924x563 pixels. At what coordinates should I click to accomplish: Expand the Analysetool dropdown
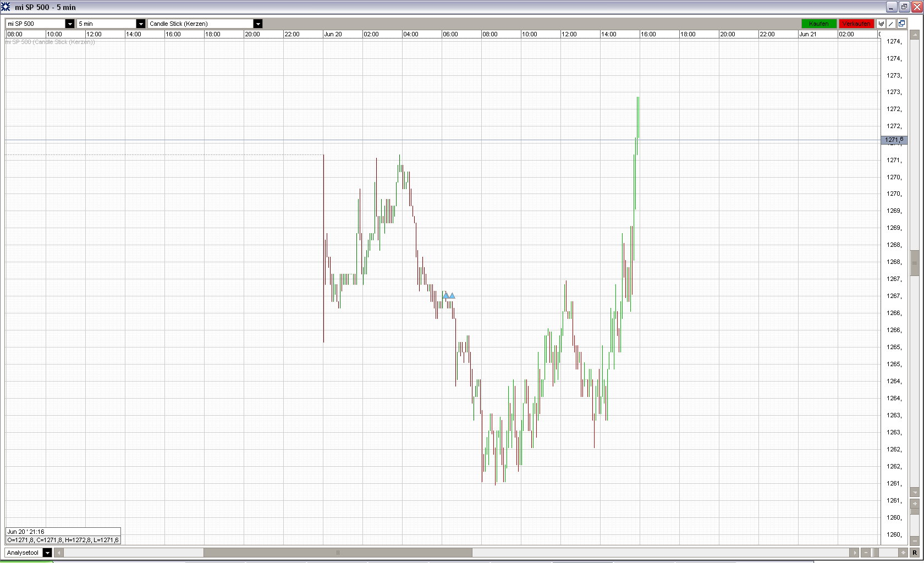pos(47,553)
